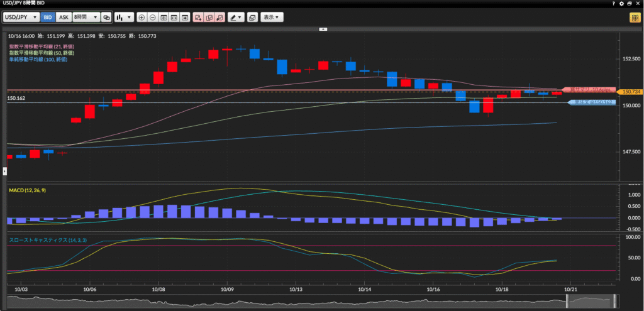Click the 150.734 current price label
The width and height of the screenshot is (644, 311).
tap(630, 92)
